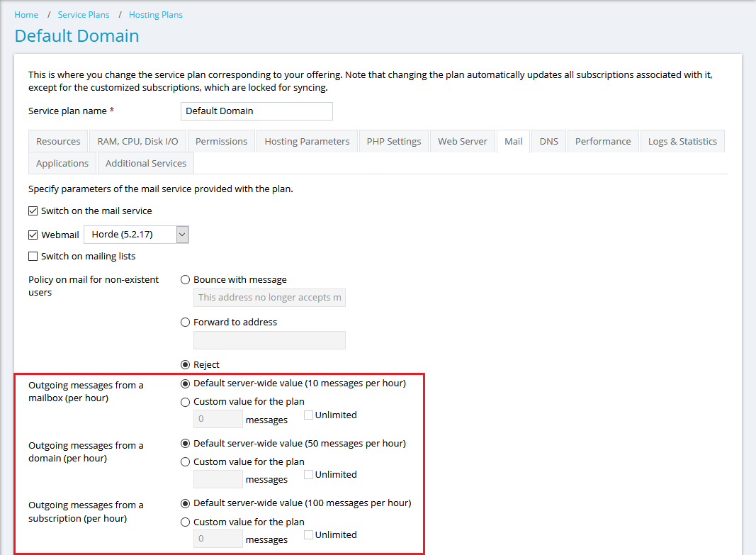756x555 pixels.
Task: Select Bounce with message option
Action: tap(186, 280)
